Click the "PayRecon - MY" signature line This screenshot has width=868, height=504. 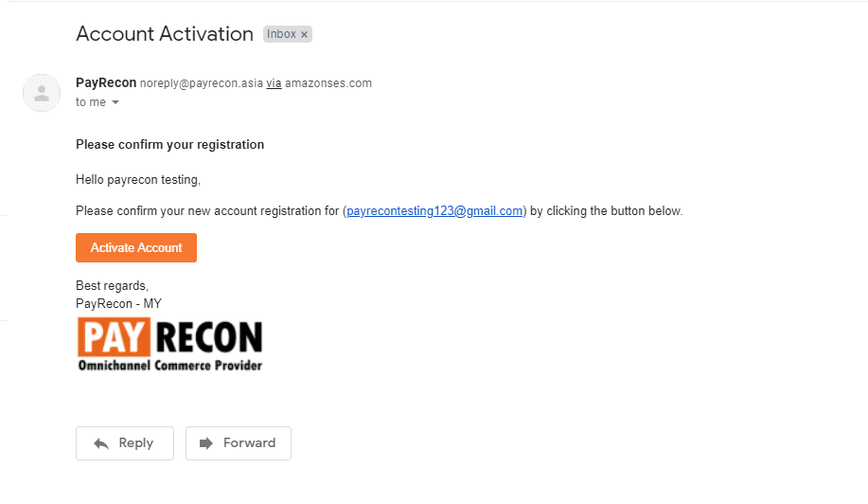[118, 304]
